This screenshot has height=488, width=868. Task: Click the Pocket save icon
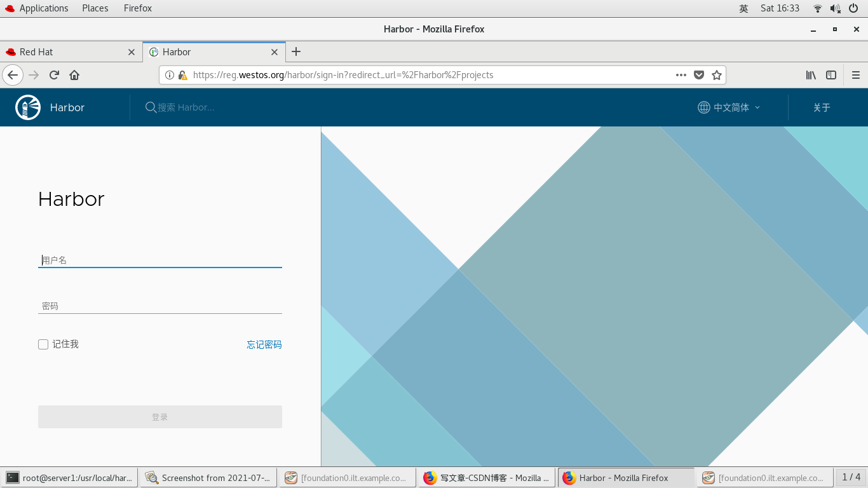click(699, 75)
